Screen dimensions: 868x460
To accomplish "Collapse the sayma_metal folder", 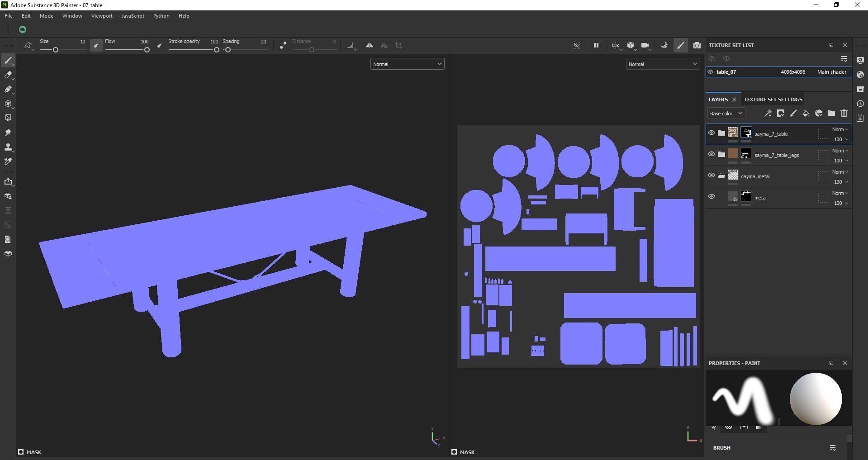I will [x=721, y=176].
